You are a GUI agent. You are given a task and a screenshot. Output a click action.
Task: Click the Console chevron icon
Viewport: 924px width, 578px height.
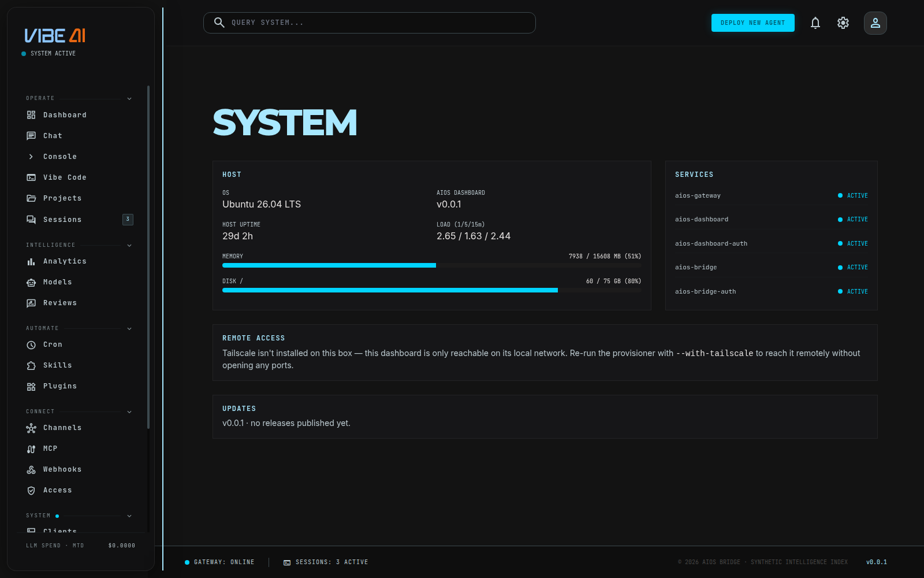click(x=31, y=157)
